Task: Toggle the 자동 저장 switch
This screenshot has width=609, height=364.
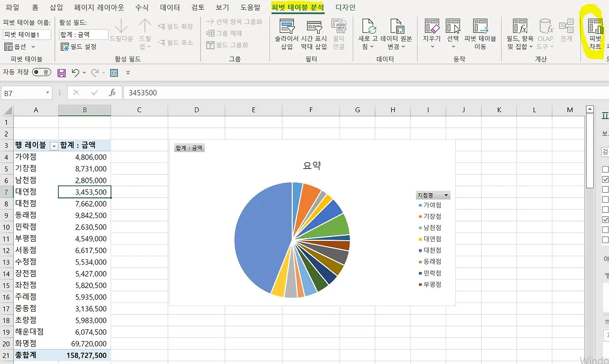Action: click(x=41, y=72)
